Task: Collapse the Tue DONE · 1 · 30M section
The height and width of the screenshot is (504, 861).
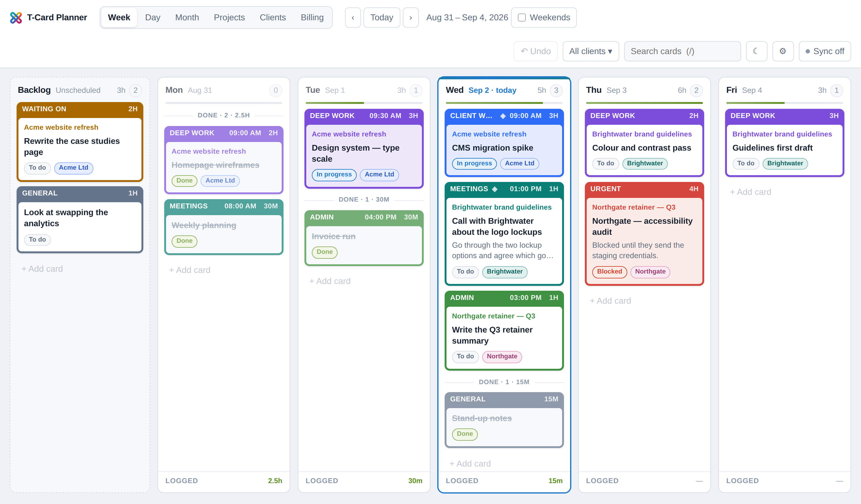Action: (x=363, y=199)
